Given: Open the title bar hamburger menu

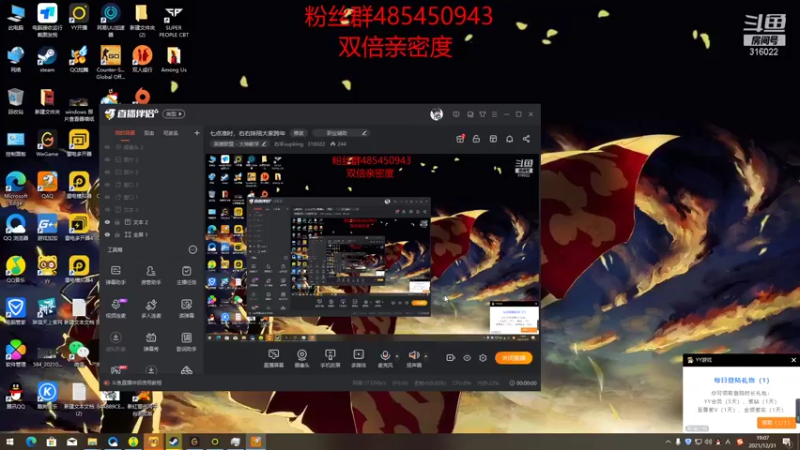Looking at the screenshot, I should point(494,114).
